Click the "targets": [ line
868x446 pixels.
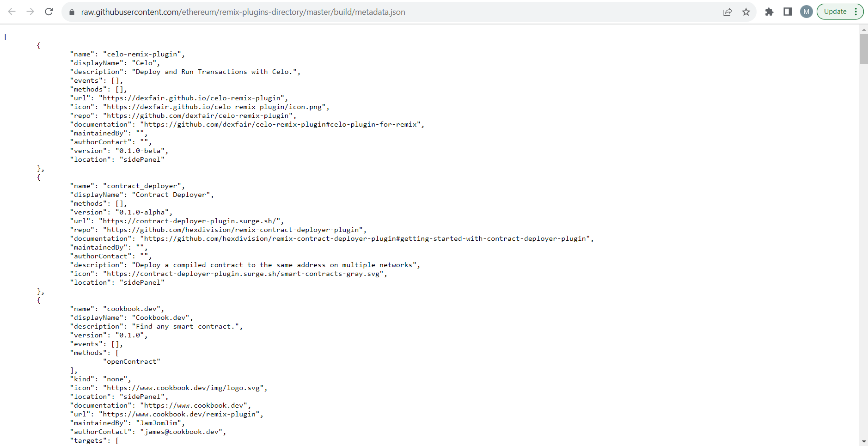coord(95,440)
